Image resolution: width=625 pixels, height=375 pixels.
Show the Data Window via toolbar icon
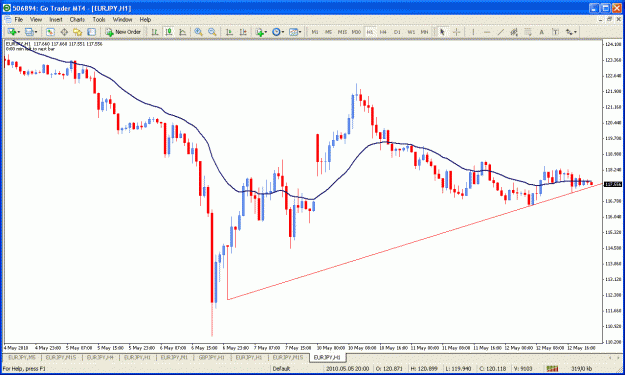(64, 32)
